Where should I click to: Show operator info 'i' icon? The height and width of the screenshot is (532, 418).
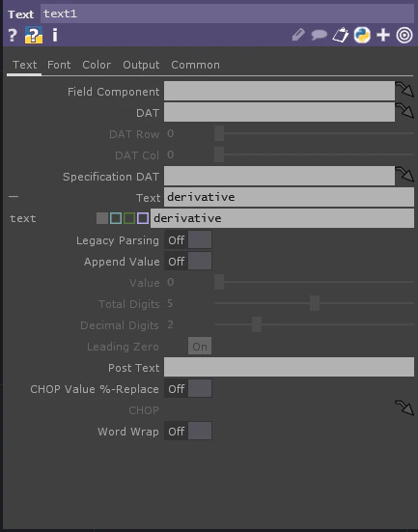point(55,35)
